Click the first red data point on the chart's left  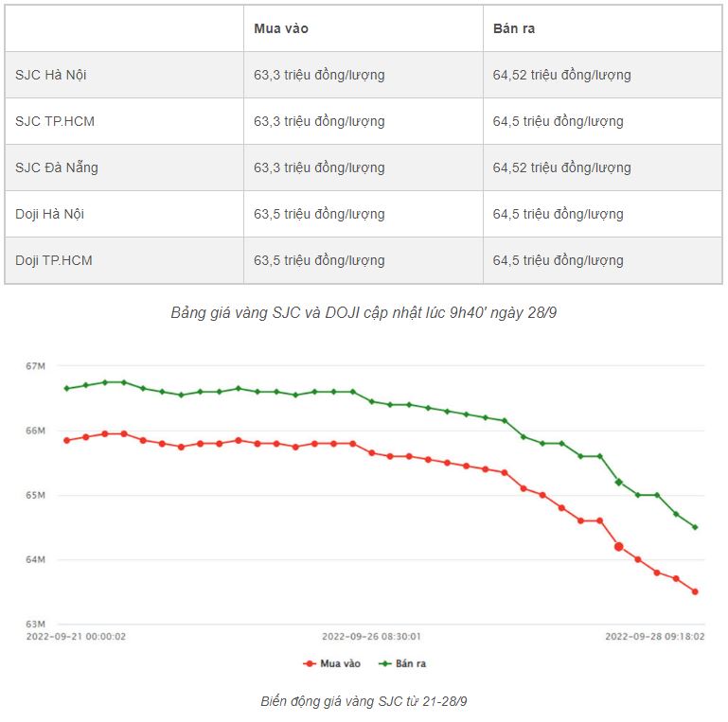[x=66, y=440]
